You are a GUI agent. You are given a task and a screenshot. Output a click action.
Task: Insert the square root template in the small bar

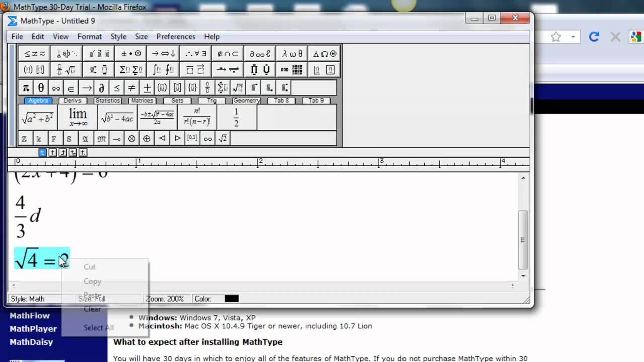pyautogui.click(x=237, y=87)
